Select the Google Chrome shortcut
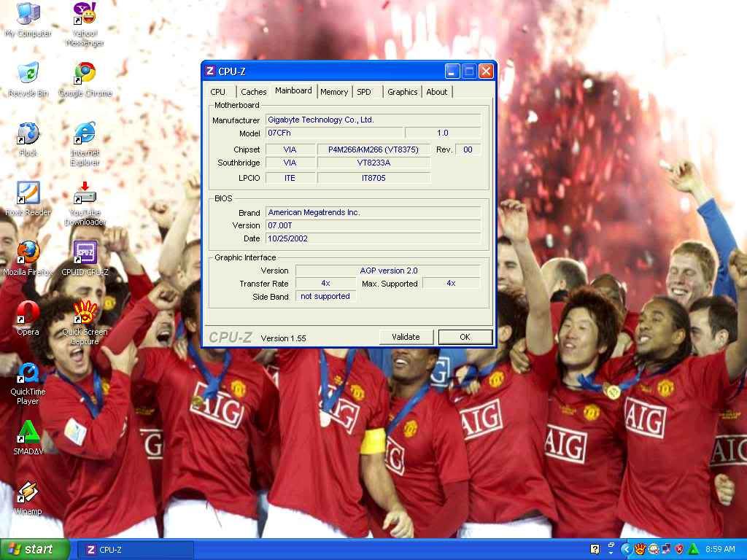The image size is (747, 560). pyautogui.click(x=85, y=79)
